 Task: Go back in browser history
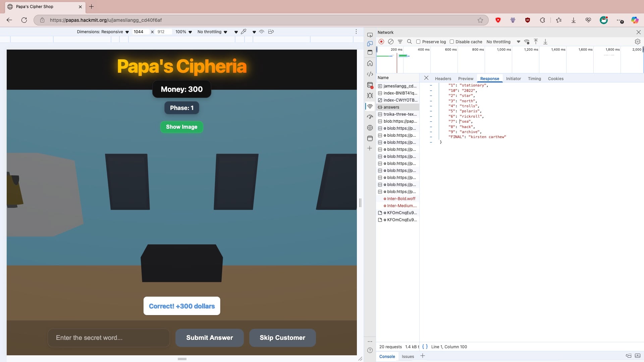point(9,20)
